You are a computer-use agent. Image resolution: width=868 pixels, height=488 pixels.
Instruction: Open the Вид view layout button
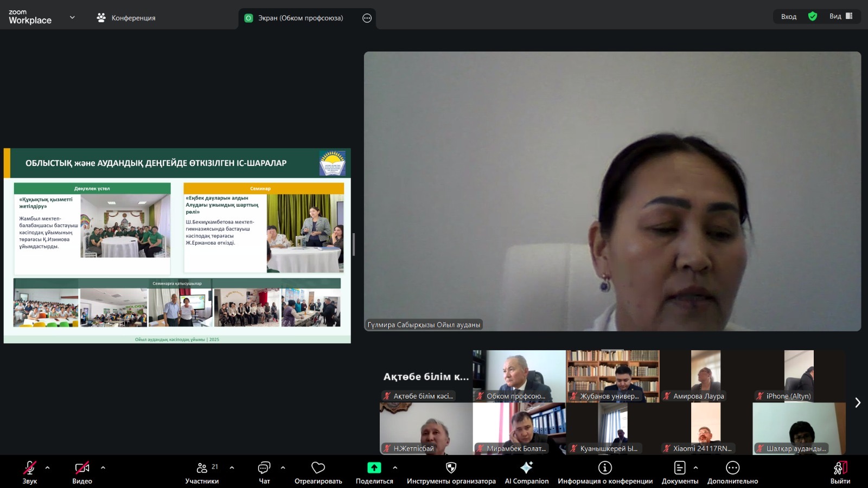[841, 16]
